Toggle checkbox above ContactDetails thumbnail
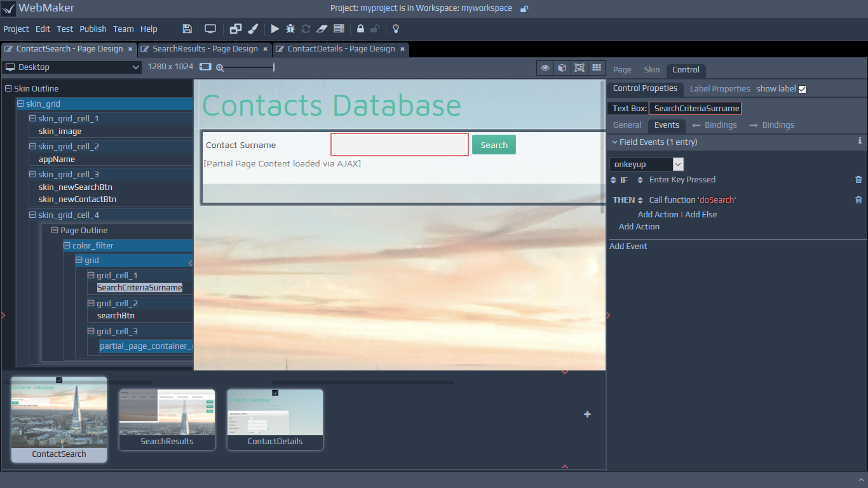Screen dimensions: 868x488 pos(275,393)
